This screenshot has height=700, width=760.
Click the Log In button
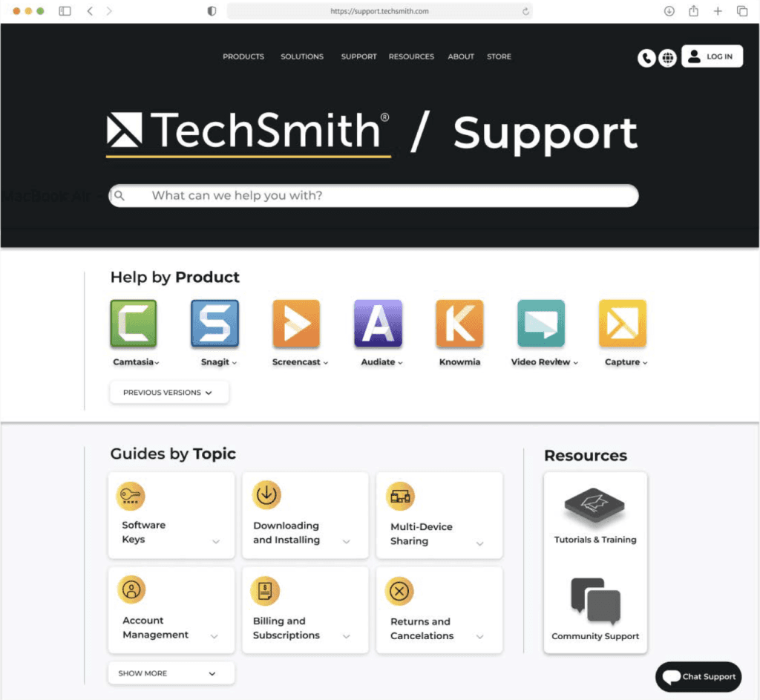pos(712,56)
